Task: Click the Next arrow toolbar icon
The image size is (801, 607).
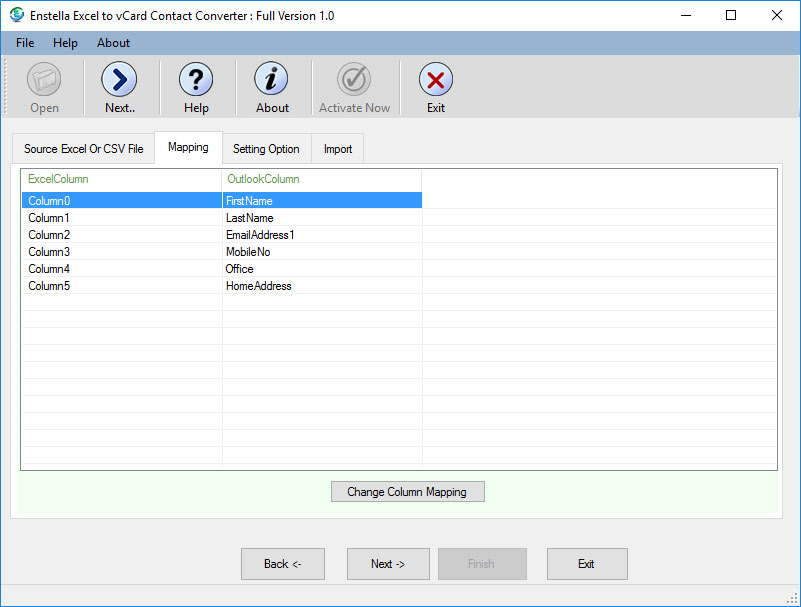Action: click(x=120, y=80)
